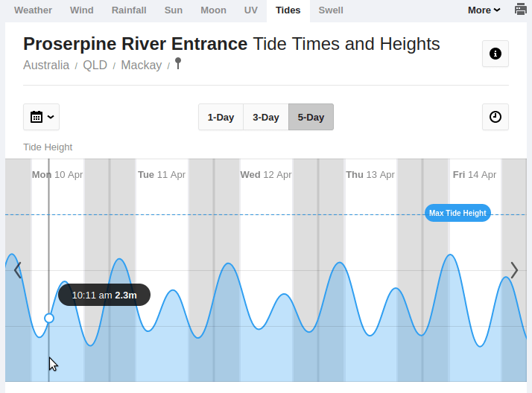
Task: Click the Australia breadcrumb link
Action: 46,65
